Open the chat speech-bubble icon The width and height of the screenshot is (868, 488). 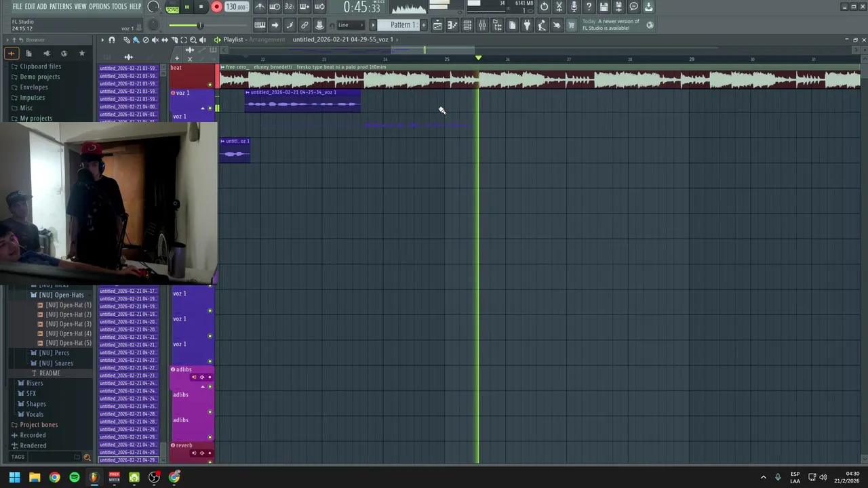pos(634,7)
